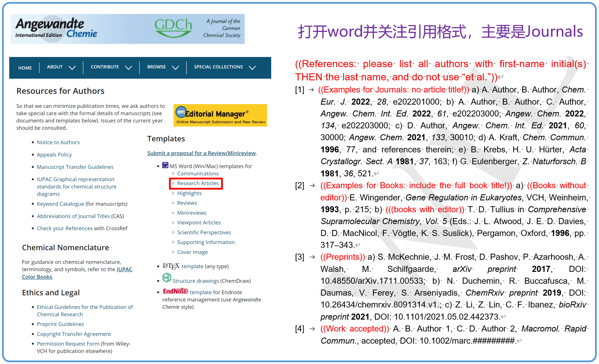Open Check your References link

coord(65,228)
